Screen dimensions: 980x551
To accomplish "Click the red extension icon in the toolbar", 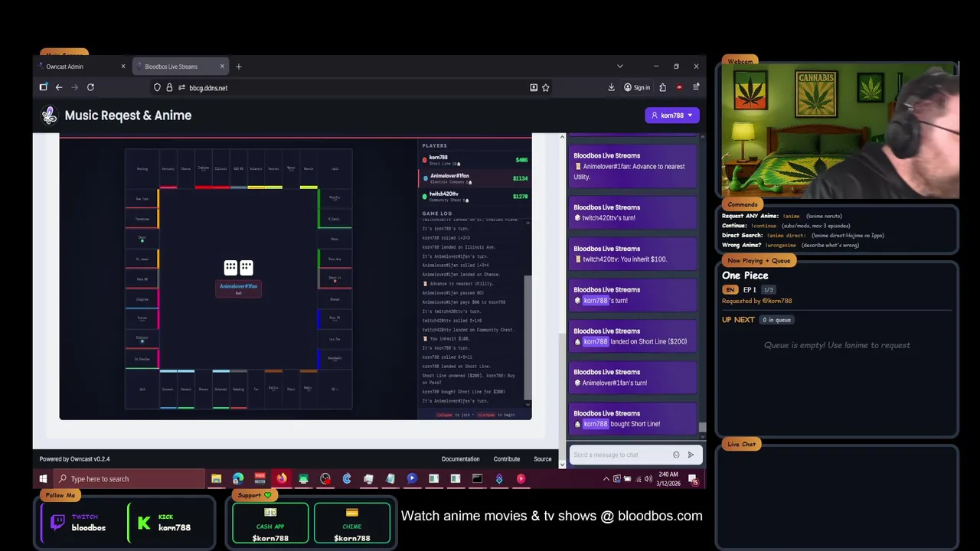I will [x=679, y=88].
